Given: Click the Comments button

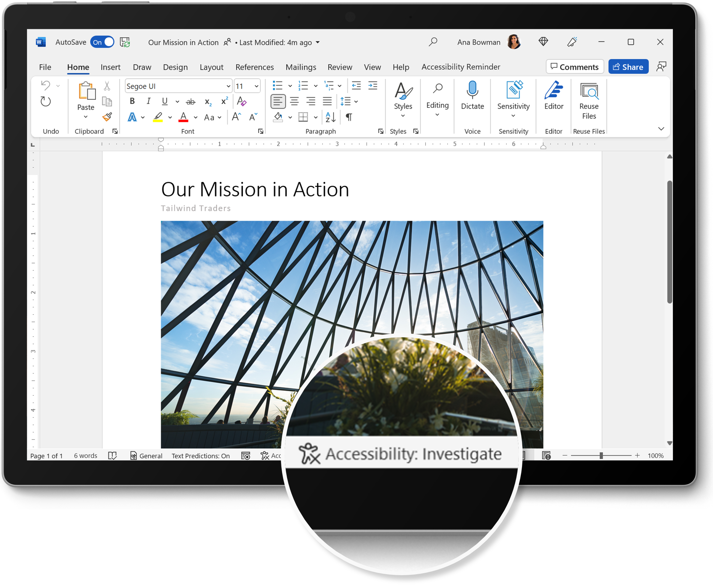Looking at the screenshot, I should [x=574, y=66].
